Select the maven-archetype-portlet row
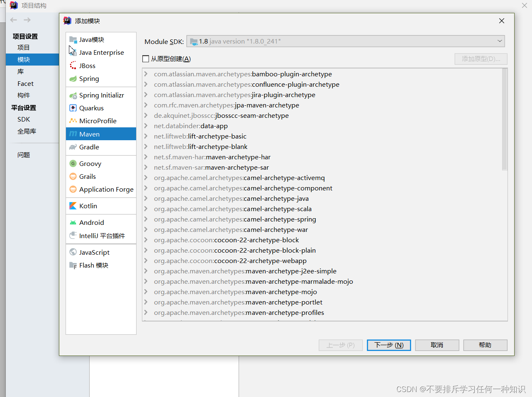 pyautogui.click(x=322, y=302)
